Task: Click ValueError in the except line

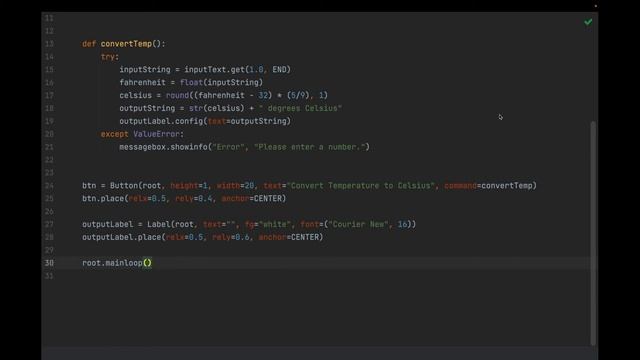Action: coord(156,134)
